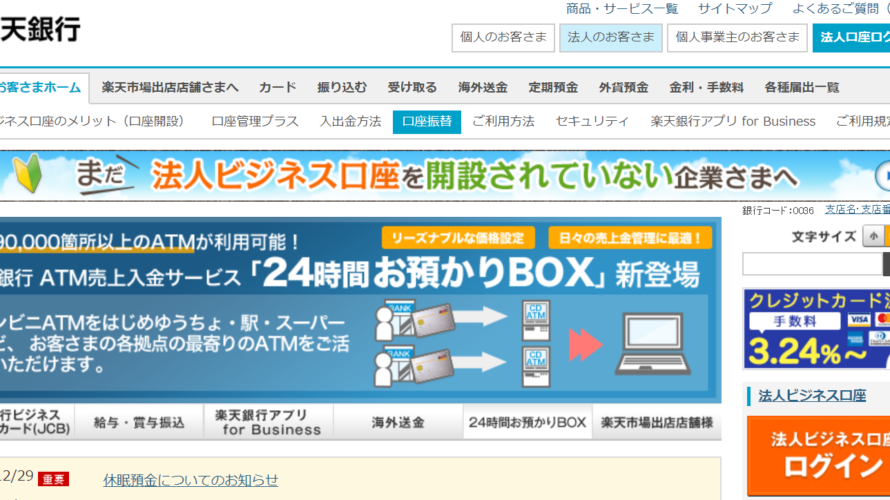Viewport: 890px width, 500px height.
Task: Open 受け取る menu item
Action: (x=412, y=87)
